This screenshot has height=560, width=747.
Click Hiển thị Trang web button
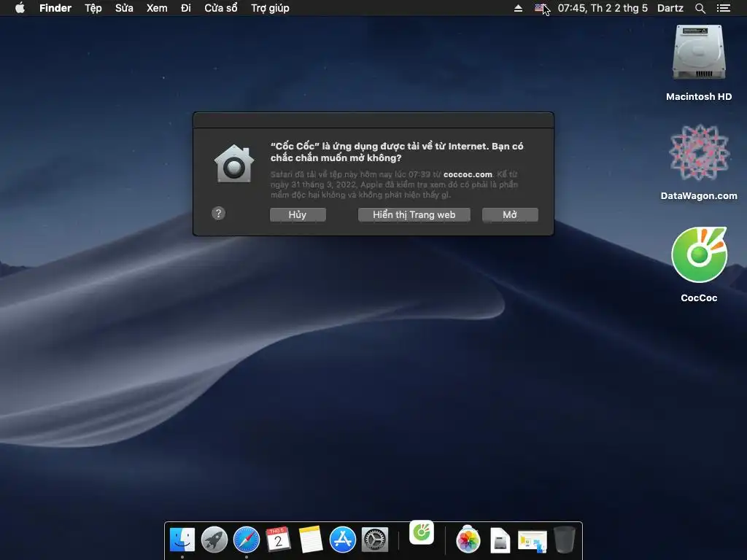(414, 215)
